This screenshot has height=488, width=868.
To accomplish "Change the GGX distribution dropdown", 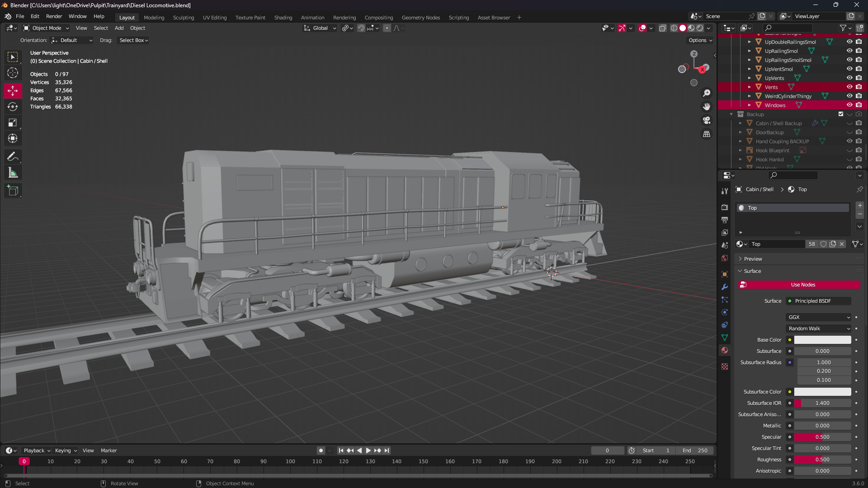I will 818,317.
